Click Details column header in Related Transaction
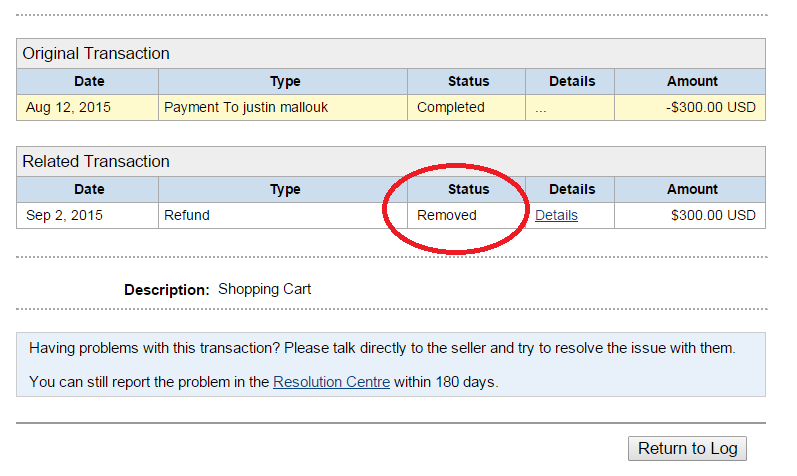 [572, 189]
